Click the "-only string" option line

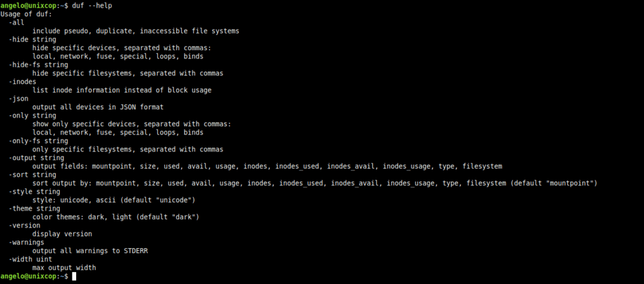33,116
